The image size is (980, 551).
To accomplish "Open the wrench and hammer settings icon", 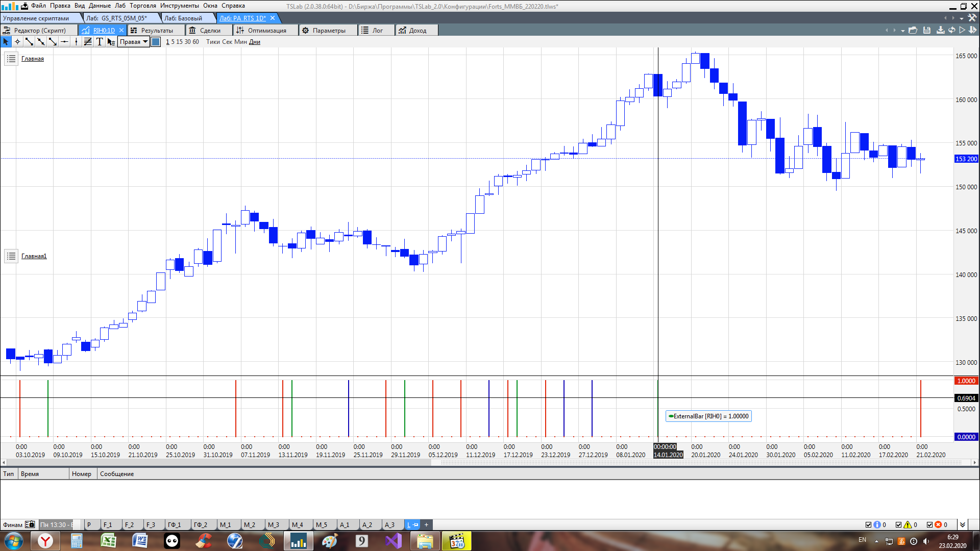I will [972, 18].
